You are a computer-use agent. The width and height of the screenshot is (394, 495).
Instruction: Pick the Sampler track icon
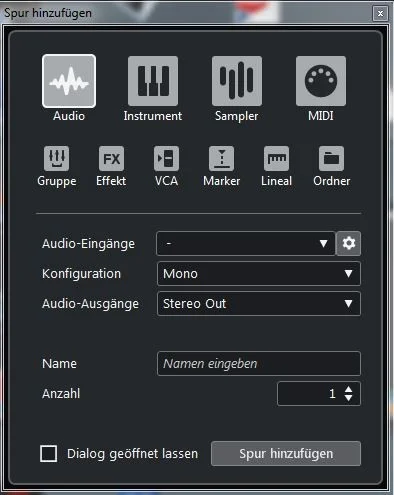pyautogui.click(x=237, y=81)
